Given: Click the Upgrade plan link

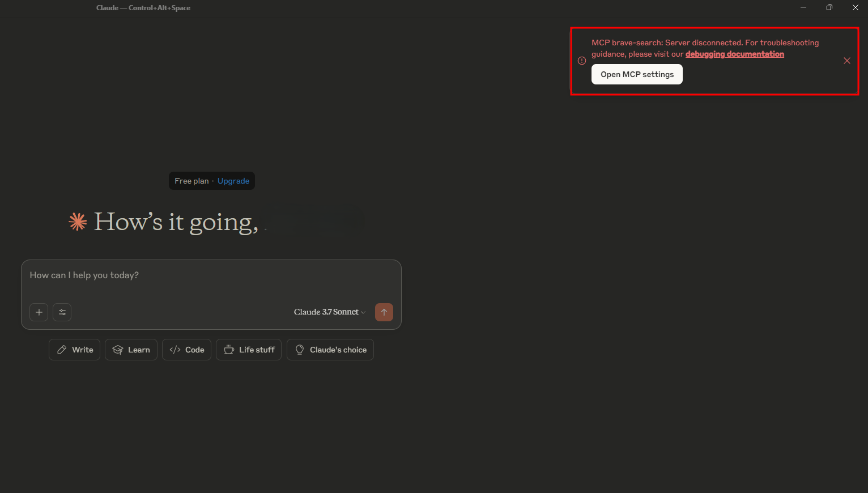Looking at the screenshot, I should point(233,181).
